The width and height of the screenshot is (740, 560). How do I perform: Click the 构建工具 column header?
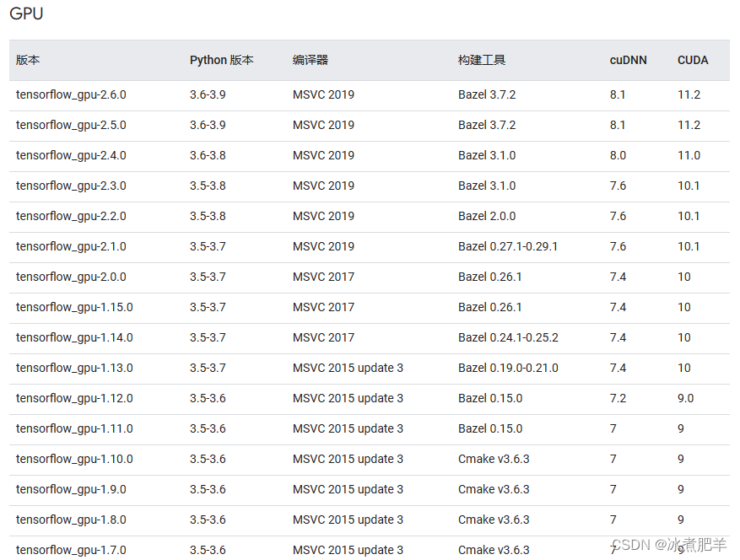click(481, 60)
